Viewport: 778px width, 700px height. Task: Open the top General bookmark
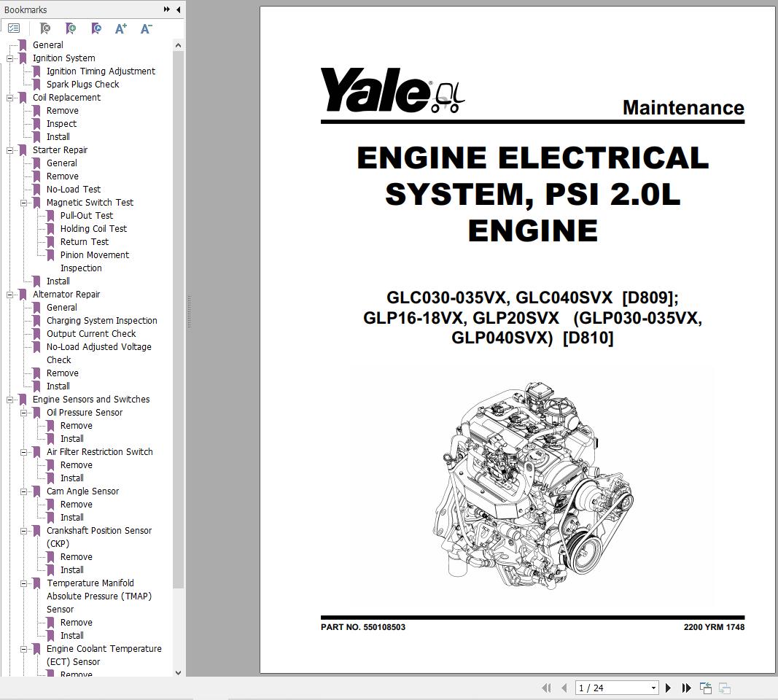(47, 45)
